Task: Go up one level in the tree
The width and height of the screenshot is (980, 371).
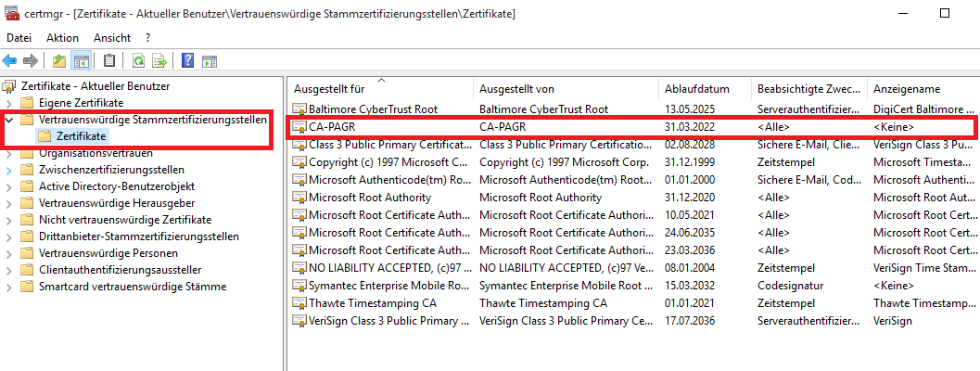Action: pyautogui.click(x=59, y=60)
